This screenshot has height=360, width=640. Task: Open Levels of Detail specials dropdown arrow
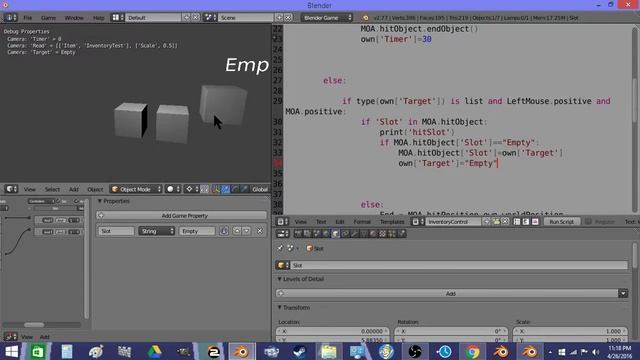coord(623,293)
